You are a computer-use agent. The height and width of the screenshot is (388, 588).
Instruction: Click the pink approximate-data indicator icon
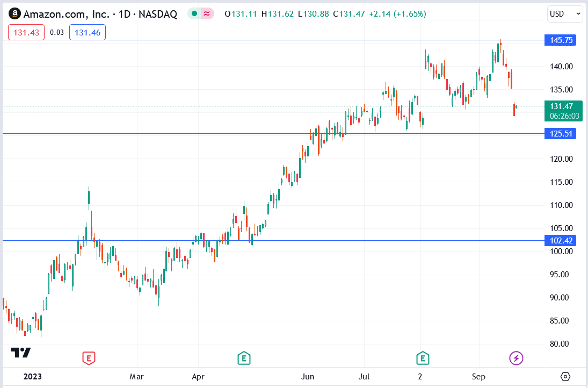click(207, 14)
